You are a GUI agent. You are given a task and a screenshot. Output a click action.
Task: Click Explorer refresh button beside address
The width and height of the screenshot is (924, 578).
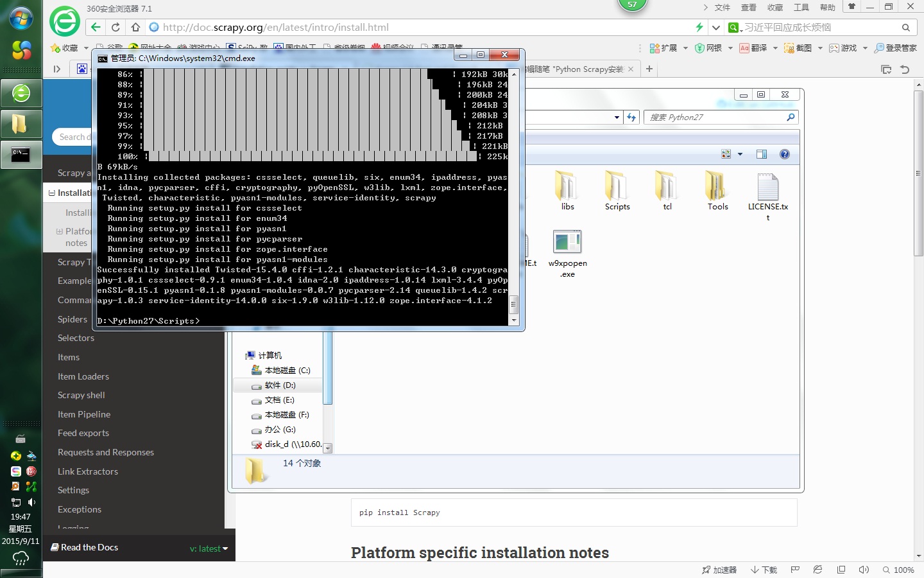click(x=631, y=118)
